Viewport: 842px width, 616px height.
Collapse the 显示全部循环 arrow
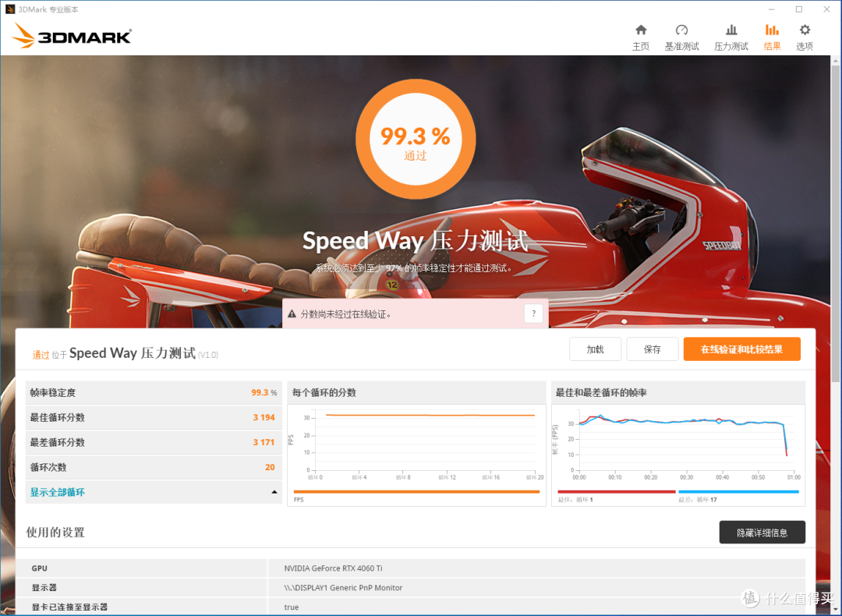tap(274, 492)
